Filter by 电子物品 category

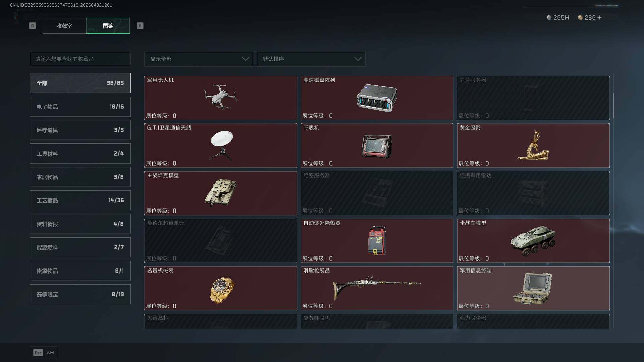[x=80, y=107]
